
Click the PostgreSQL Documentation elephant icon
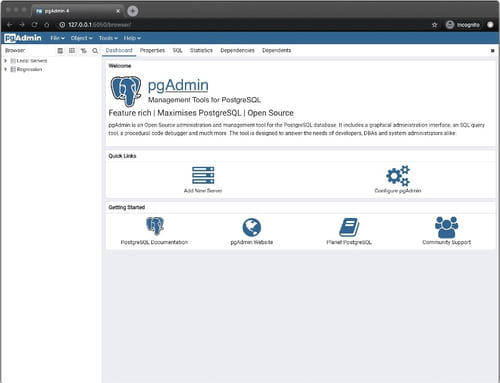tap(154, 226)
